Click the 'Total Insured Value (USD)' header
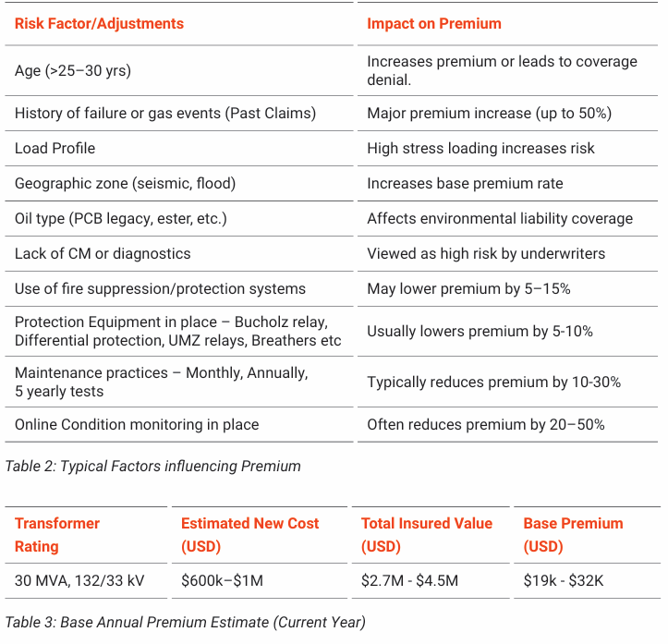The image size is (668, 644). click(x=427, y=534)
